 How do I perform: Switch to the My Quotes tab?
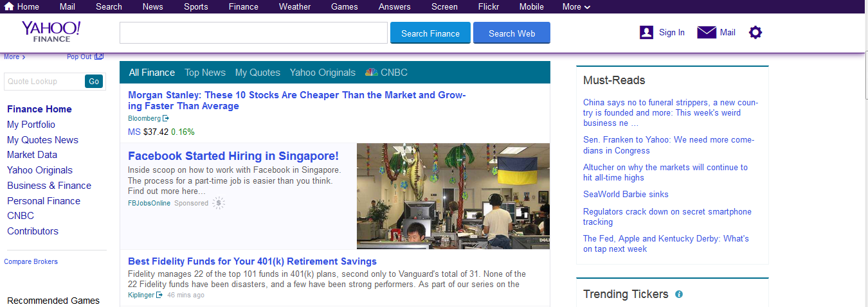click(x=258, y=73)
